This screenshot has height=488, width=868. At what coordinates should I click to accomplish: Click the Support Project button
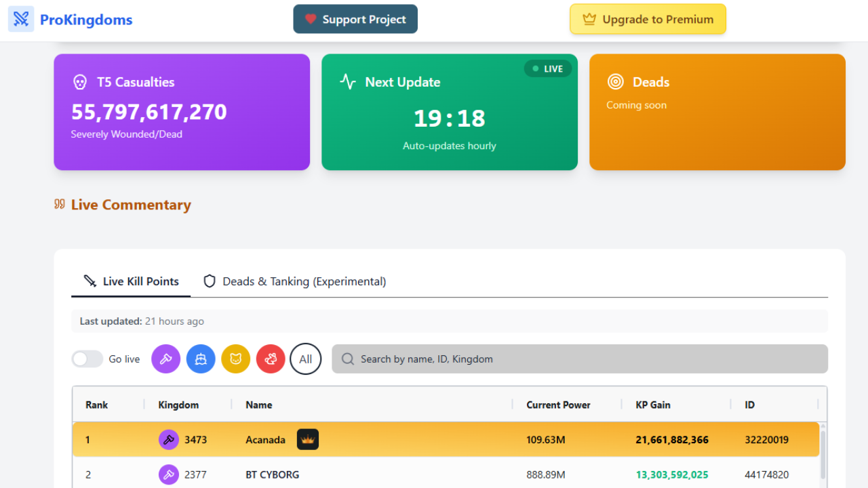355,19
